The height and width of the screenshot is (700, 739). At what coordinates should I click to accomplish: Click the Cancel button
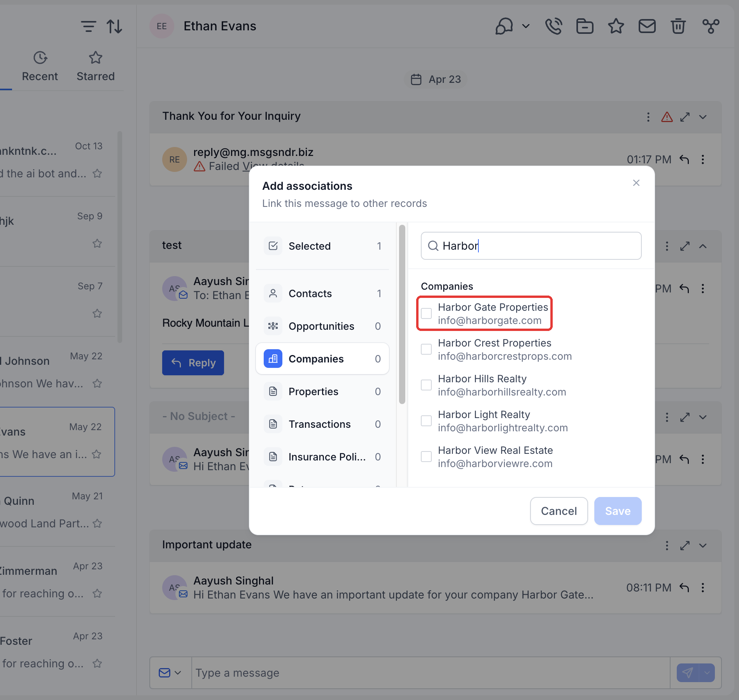tap(559, 511)
